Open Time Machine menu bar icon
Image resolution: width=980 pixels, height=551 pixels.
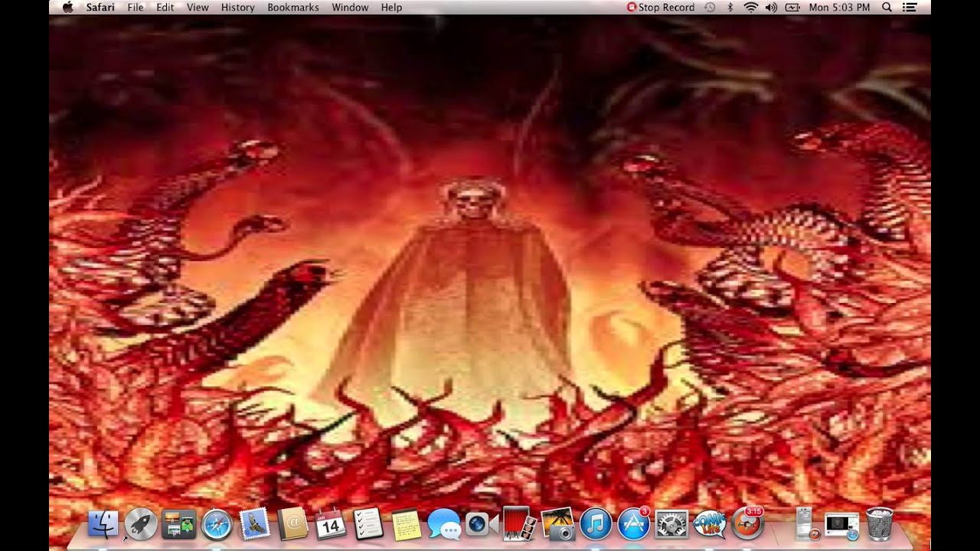710,7
